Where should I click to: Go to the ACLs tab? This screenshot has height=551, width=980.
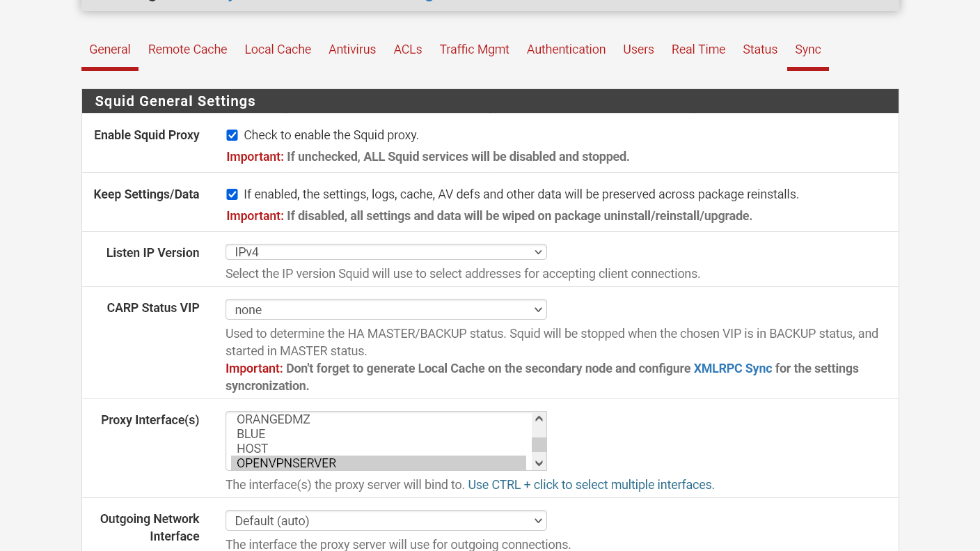click(408, 49)
